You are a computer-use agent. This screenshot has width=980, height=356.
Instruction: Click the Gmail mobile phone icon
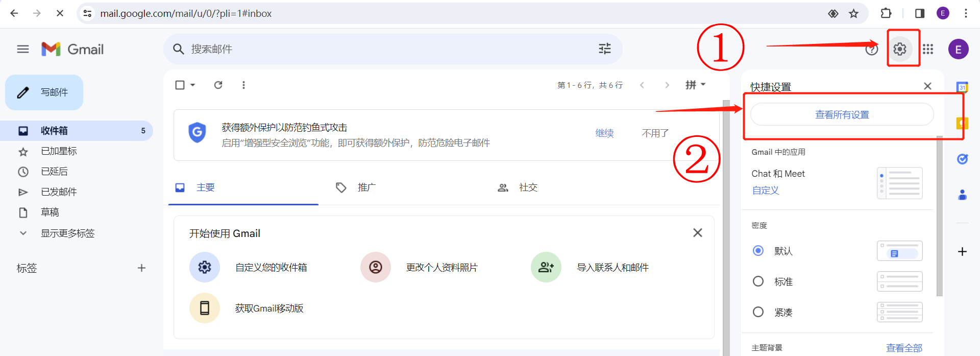[205, 308]
